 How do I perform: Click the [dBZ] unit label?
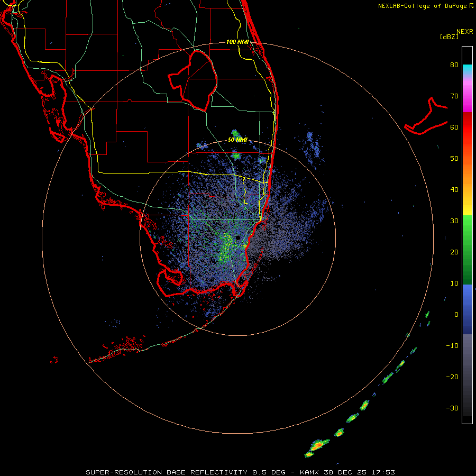[x=449, y=36]
